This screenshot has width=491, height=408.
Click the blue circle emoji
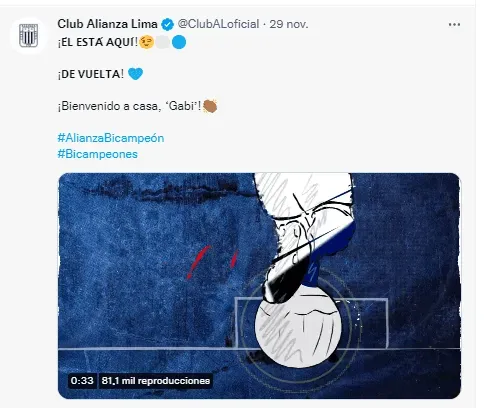pyautogui.click(x=179, y=42)
